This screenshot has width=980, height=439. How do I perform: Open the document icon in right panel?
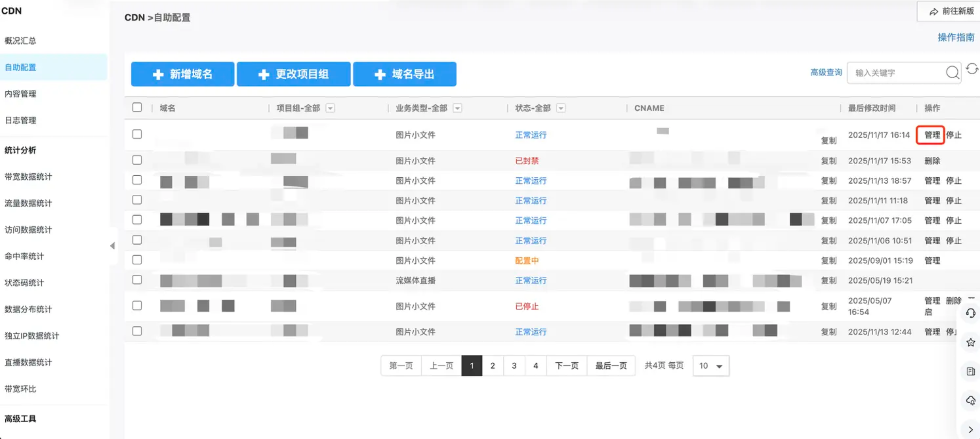click(971, 371)
